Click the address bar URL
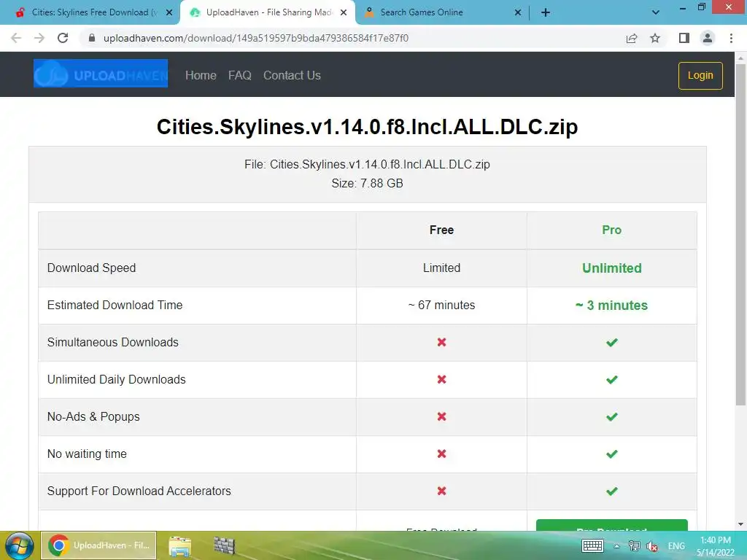This screenshot has height=560, width=747. point(256,38)
